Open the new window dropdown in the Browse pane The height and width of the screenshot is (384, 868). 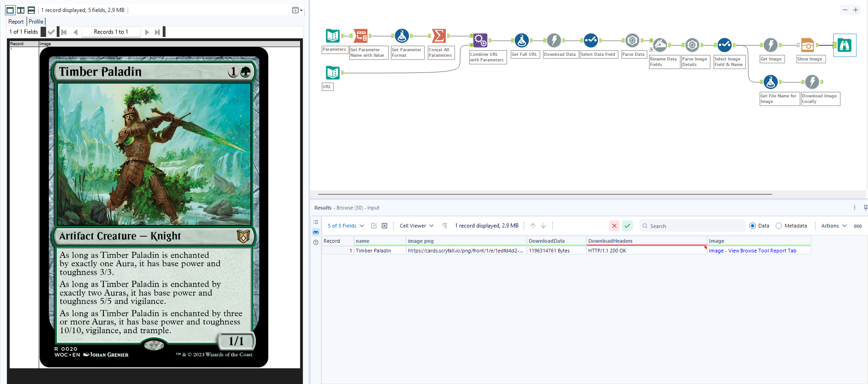pos(297,10)
